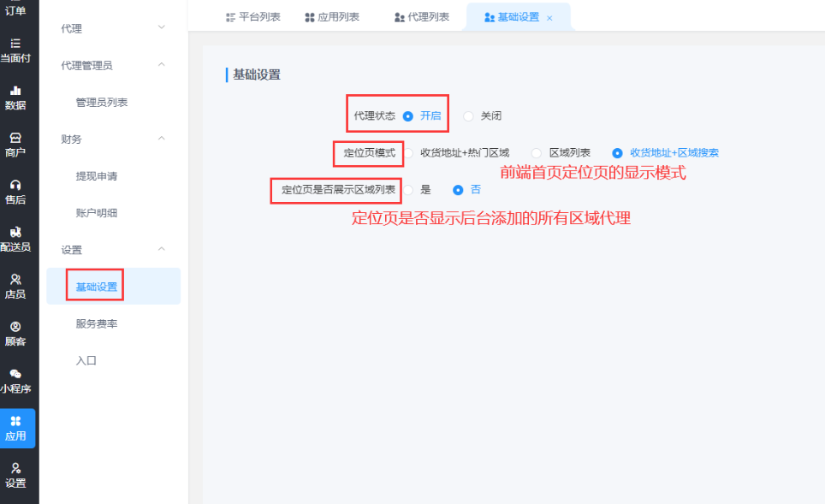Select 是 for showing area list
The image size is (825, 504).
click(408, 190)
